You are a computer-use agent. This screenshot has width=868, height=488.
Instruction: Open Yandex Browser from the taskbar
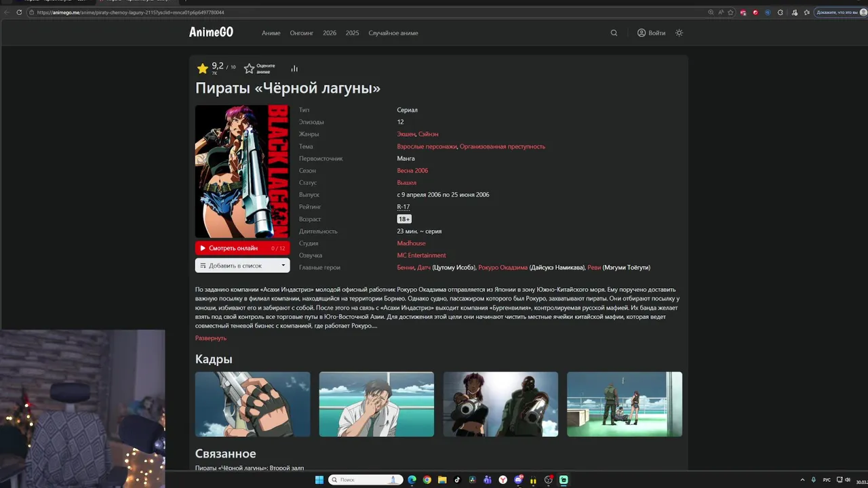tap(503, 480)
